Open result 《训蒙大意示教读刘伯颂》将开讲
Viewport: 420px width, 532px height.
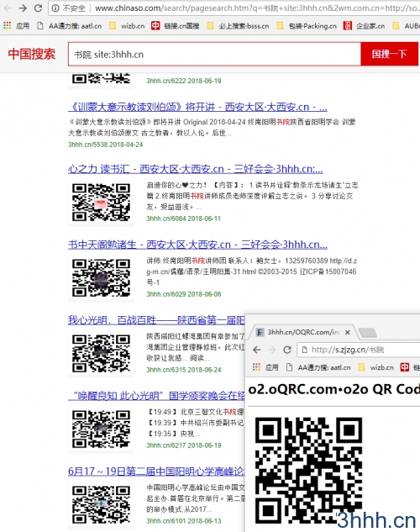click(x=197, y=108)
